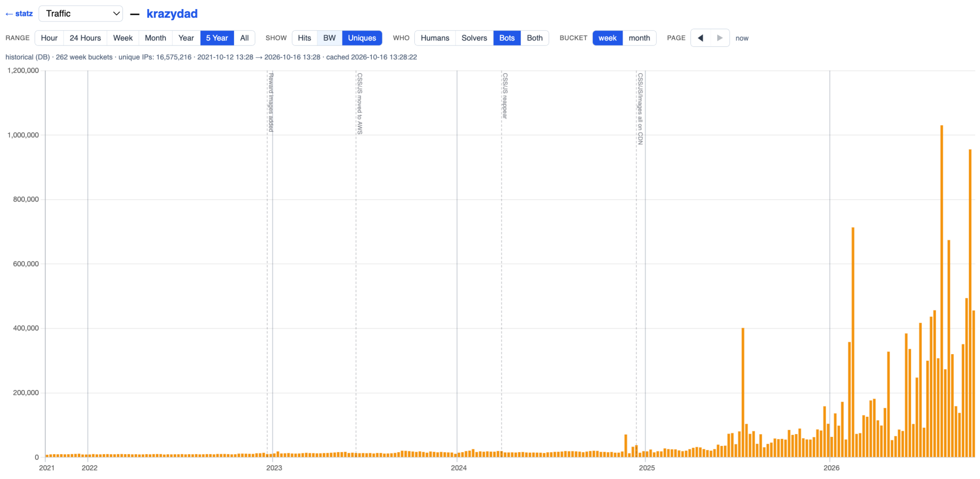Click the 1,000,000 y-axis label
980x479 pixels.
click(23, 135)
